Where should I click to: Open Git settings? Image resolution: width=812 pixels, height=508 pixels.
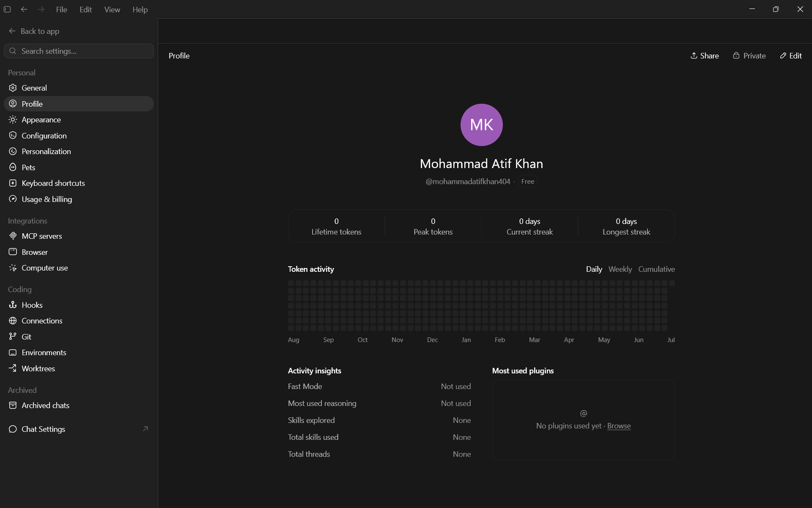pos(79,337)
